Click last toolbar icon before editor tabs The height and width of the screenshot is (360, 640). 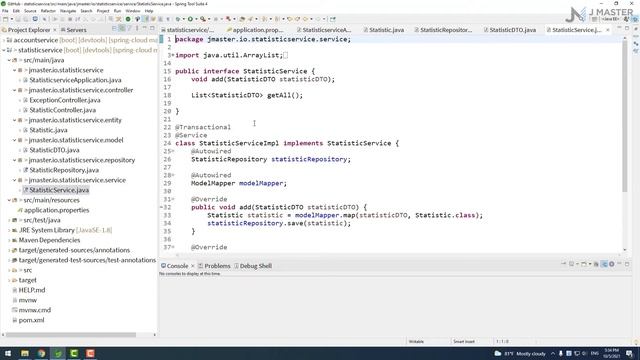333,19
